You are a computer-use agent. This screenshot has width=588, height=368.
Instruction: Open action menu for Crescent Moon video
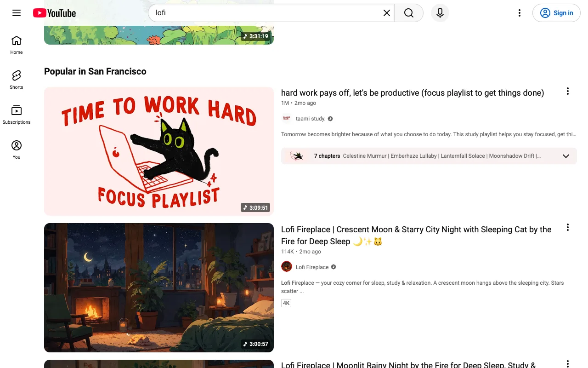[x=568, y=227]
